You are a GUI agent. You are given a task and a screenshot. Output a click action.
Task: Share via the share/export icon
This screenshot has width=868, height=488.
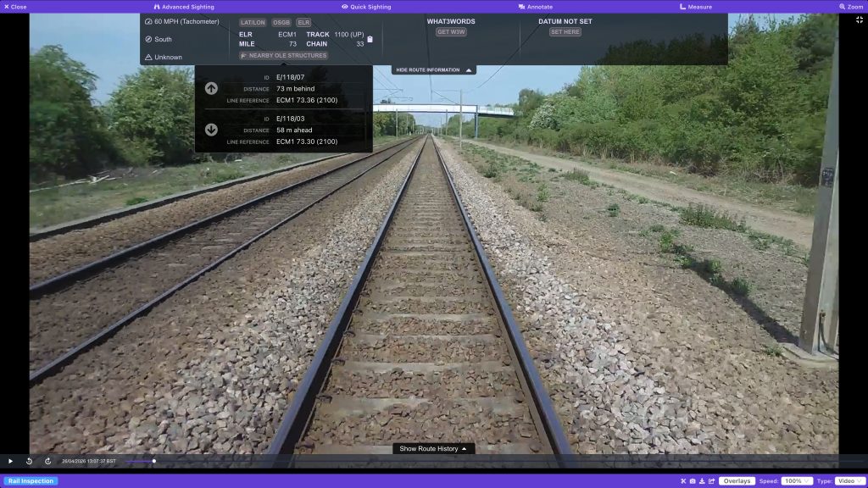(x=712, y=481)
